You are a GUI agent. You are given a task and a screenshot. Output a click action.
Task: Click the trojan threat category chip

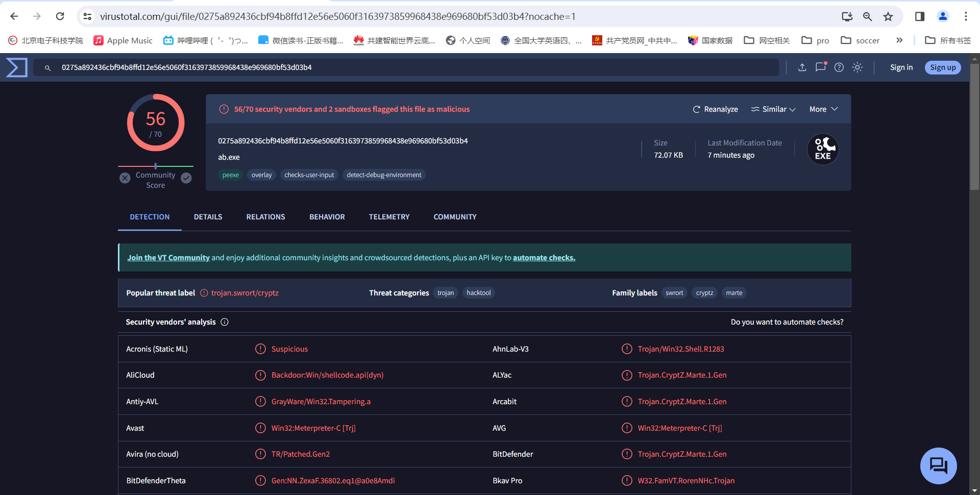[446, 293]
